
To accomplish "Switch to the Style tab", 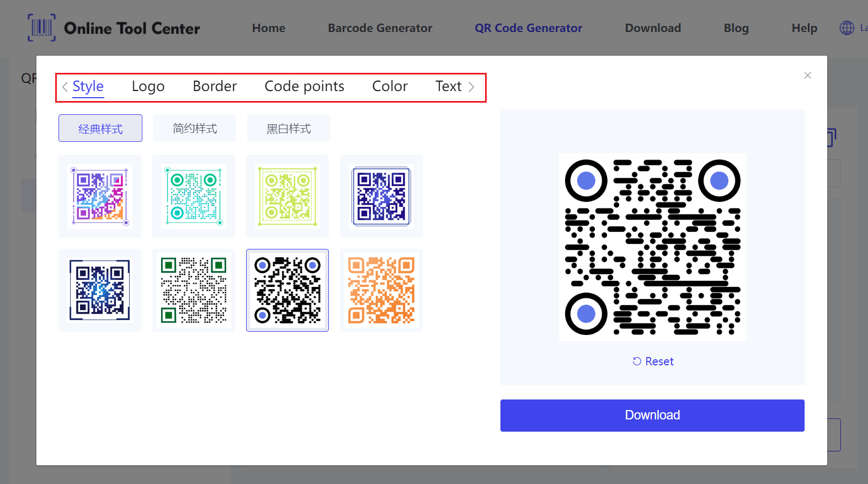I will pos(88,86).
